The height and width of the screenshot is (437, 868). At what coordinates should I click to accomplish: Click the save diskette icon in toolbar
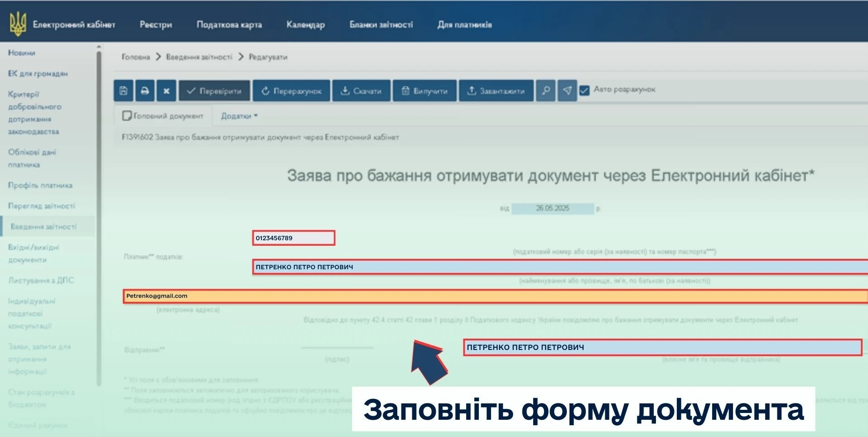click(123, 91)
